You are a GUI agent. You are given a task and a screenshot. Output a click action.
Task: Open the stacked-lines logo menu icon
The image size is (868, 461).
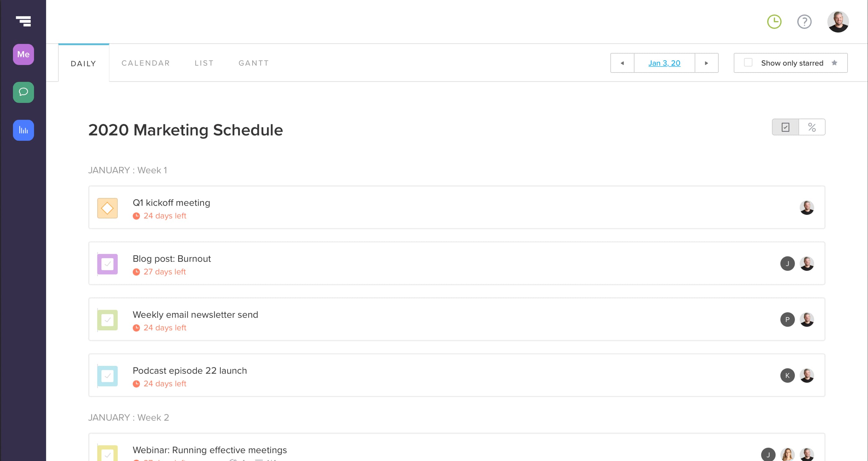click(x=23, y=21)
